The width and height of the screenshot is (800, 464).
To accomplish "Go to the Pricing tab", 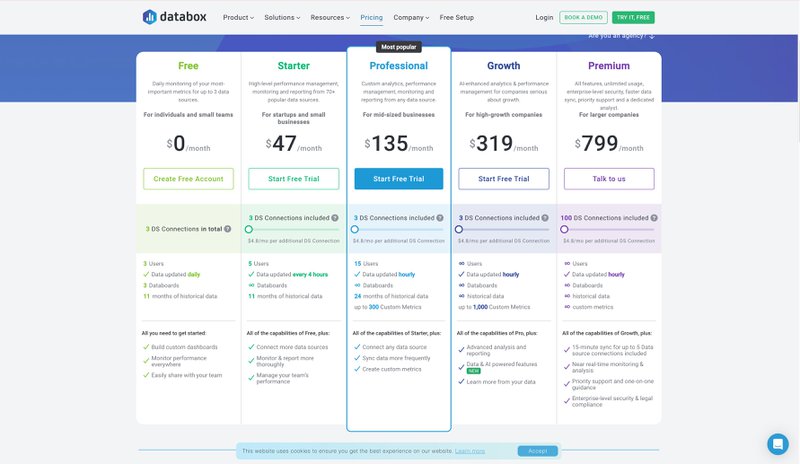I will 371,18.
